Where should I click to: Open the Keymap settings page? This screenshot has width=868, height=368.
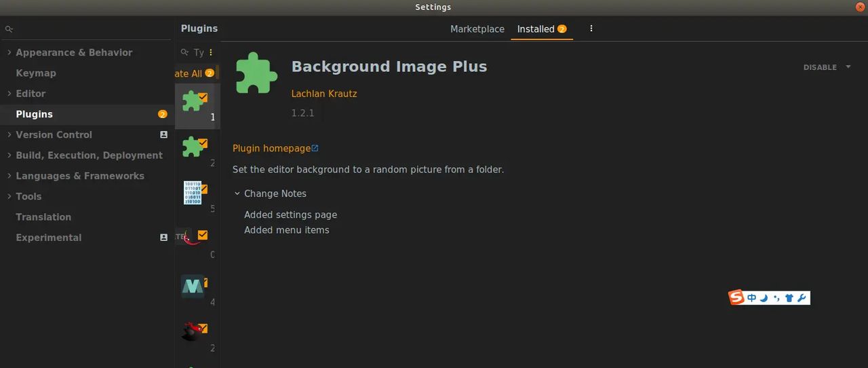pyautogui.click(x=36, y=73)
